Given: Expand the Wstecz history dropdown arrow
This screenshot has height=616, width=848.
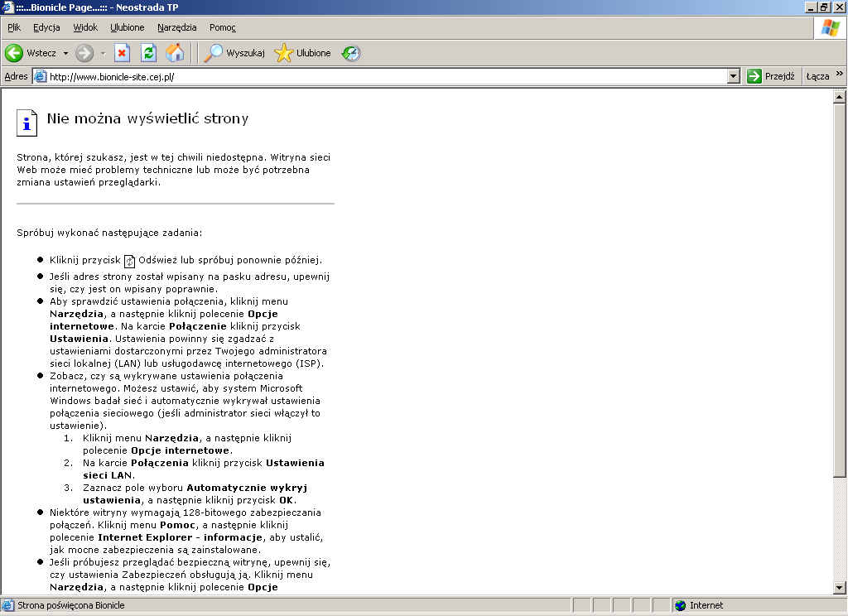Looking at the screenshot, I should [65, 53].
